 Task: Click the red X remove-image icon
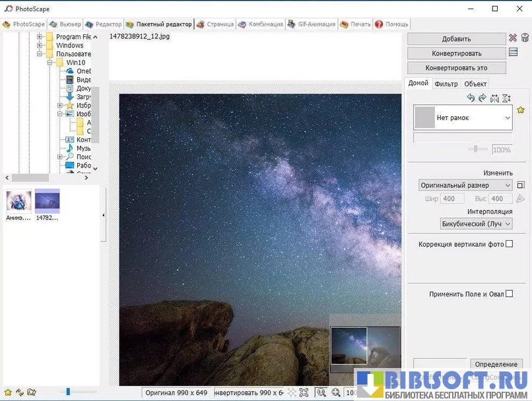[513, 38]
